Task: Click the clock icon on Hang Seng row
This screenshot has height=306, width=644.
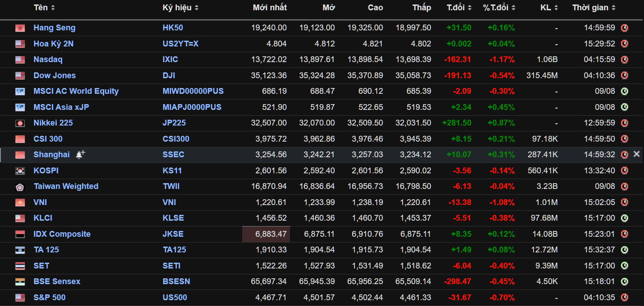Action: [624, 28]
